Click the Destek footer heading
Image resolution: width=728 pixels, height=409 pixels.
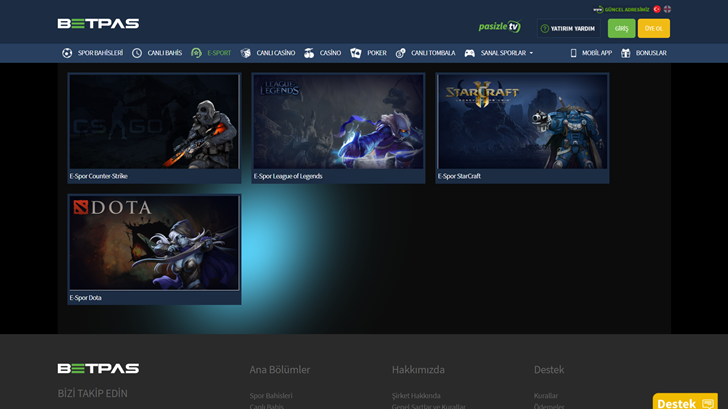pos(549,370)
